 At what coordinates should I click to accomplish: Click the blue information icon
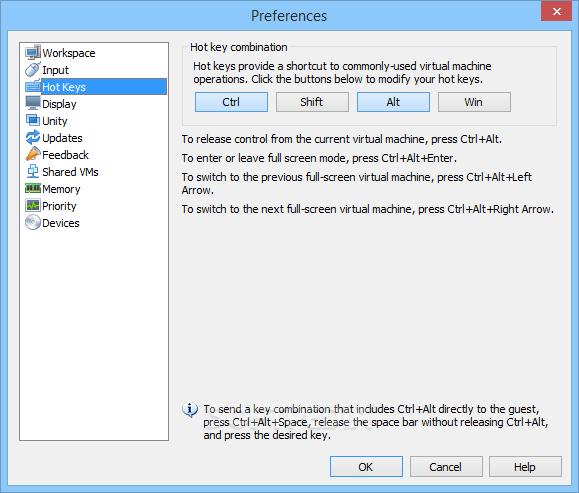[x=190, y=410]
